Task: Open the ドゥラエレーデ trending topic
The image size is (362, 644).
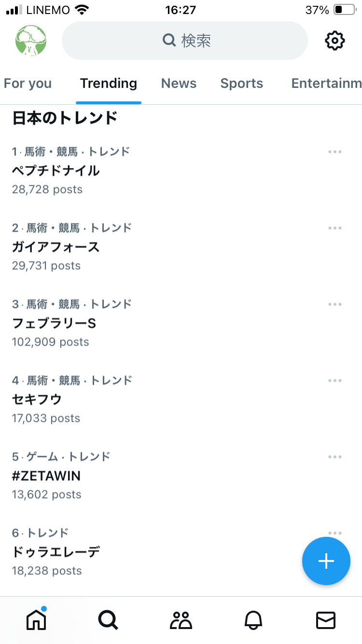Action: (x=56, y=552)
